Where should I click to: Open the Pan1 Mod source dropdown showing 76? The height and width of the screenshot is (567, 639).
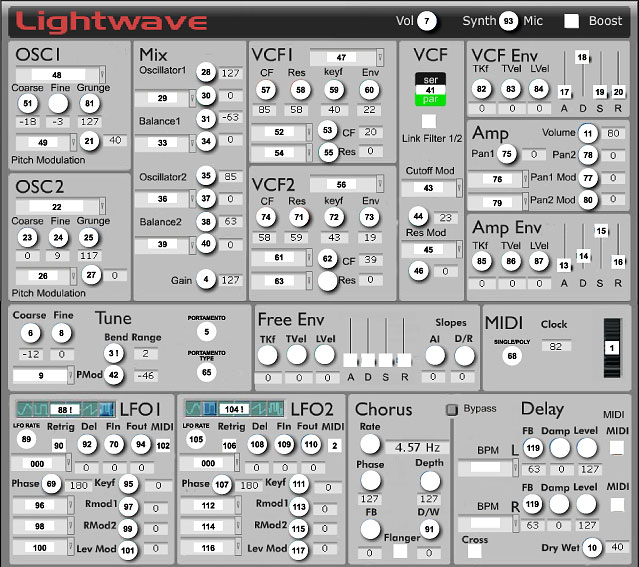[498, 179]
